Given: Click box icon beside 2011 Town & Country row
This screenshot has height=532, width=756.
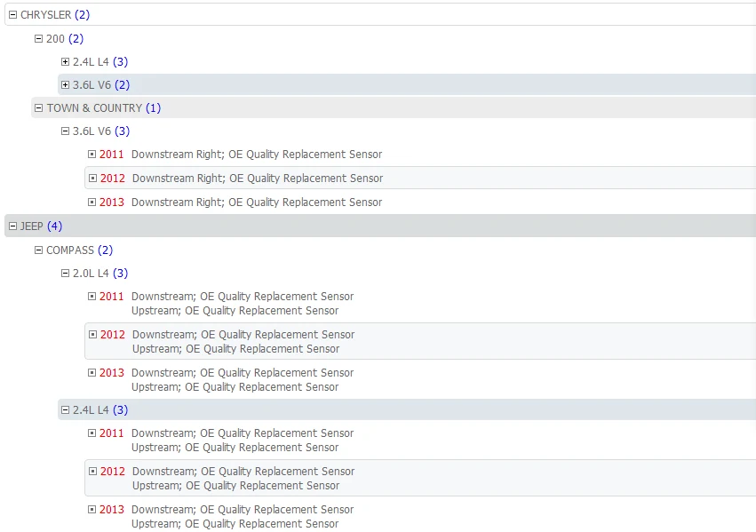Looking at the screenshot, I should point(92,155).
